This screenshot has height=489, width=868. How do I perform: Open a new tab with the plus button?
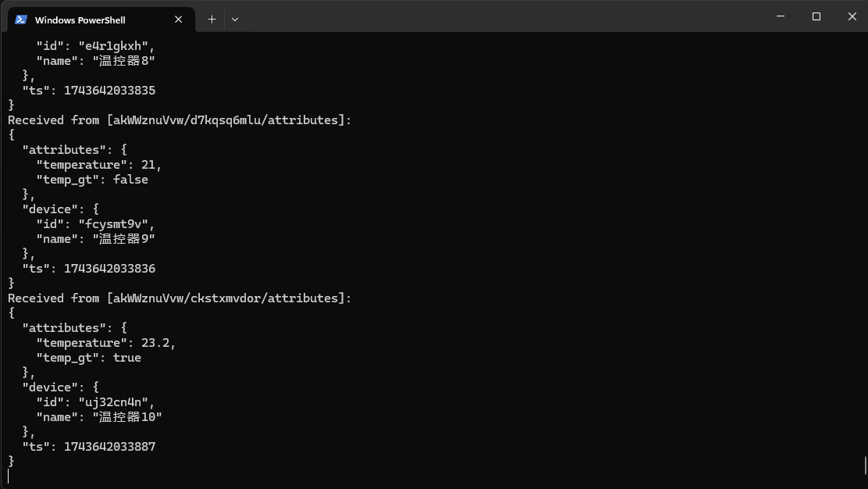(x=212, y=19)
